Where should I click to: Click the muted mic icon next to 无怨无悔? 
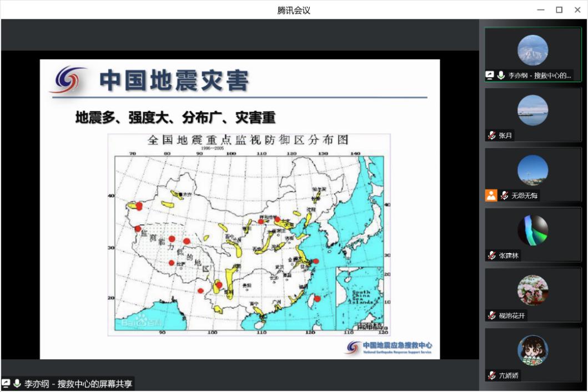(x=504, y=195)
